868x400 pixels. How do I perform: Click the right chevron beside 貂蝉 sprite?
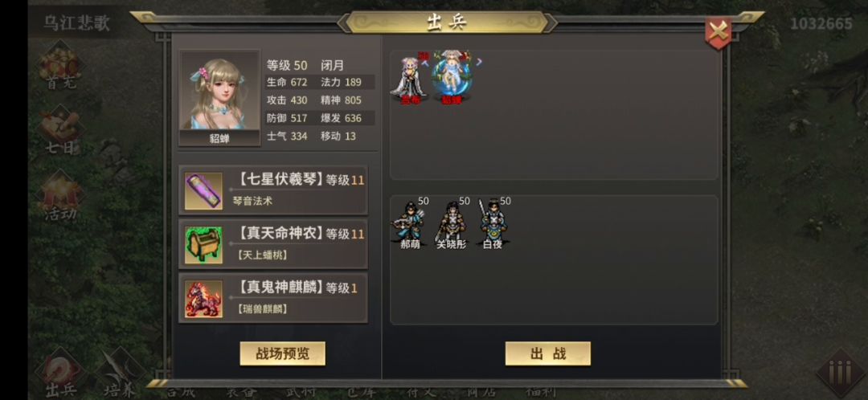(479, 62)
